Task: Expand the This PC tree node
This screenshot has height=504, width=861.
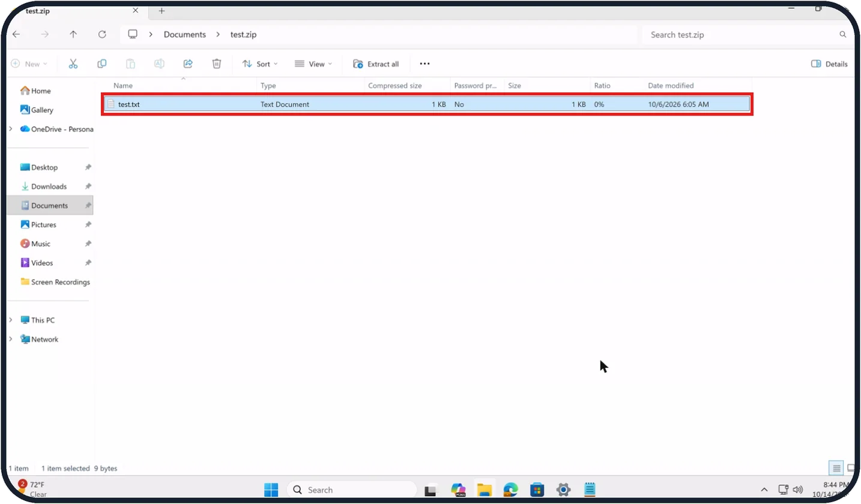Action: (11, 320)
